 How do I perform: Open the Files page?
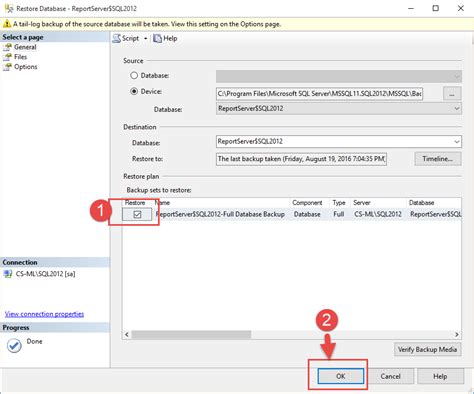(x=20, y=57)
